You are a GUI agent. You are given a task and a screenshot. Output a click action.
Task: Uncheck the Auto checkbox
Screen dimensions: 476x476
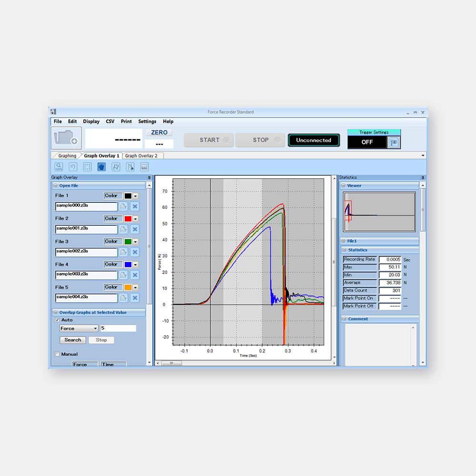pos(58,320)
